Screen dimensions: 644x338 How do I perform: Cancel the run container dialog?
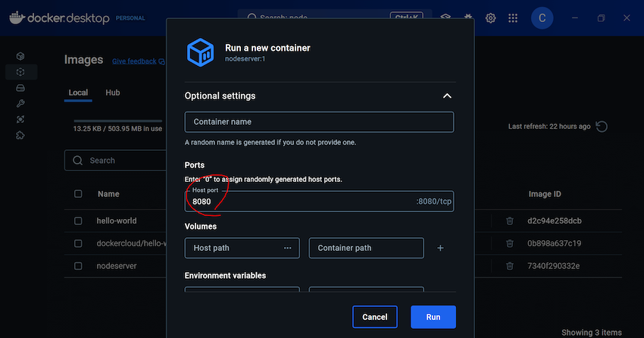[x=374, y=317]
